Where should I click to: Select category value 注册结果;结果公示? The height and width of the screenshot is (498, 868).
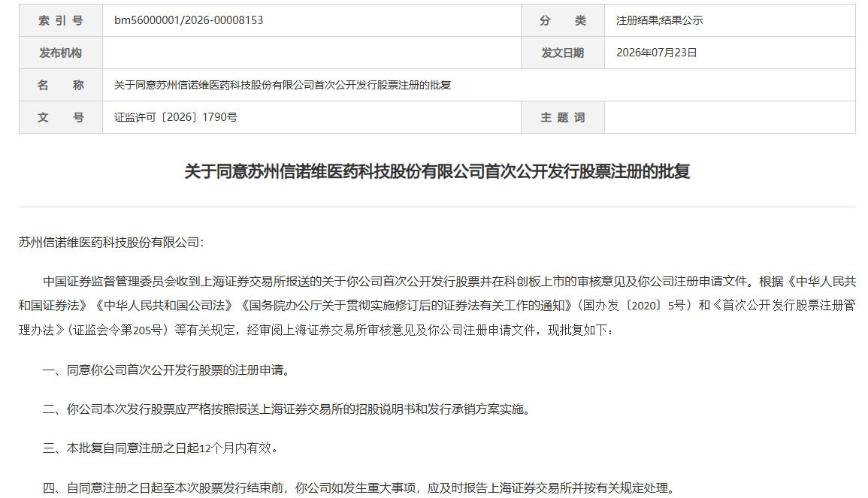(x=659, y=20)
